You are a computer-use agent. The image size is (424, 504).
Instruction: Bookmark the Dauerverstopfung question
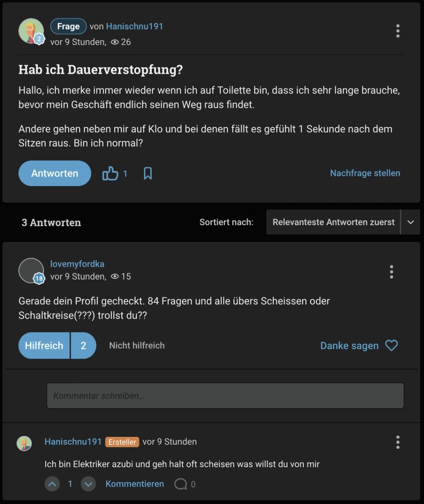[x=148, y=174]
